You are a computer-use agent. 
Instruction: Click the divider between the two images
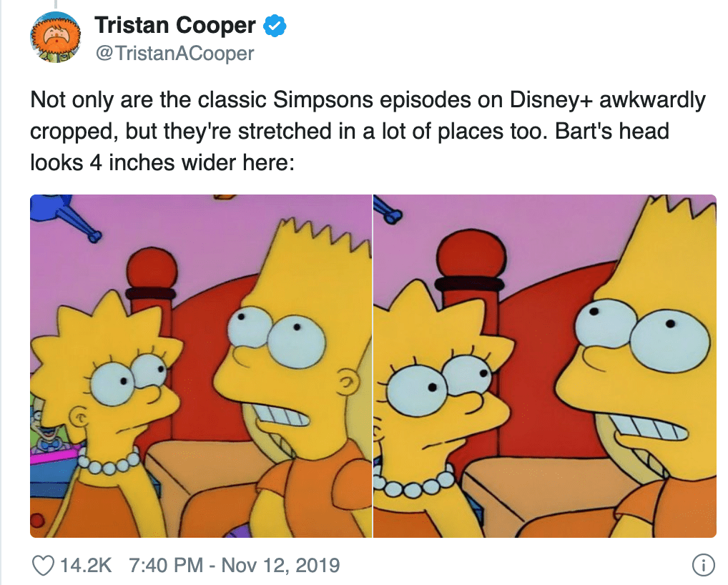[373, 366]
